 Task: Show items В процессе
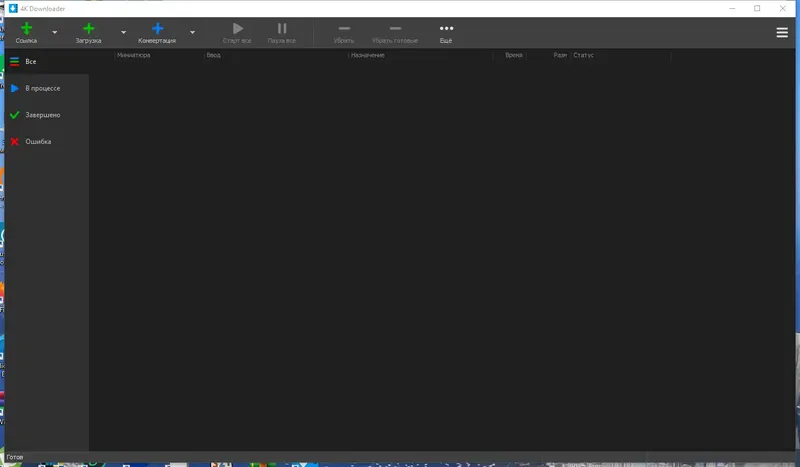pos(47,88)
